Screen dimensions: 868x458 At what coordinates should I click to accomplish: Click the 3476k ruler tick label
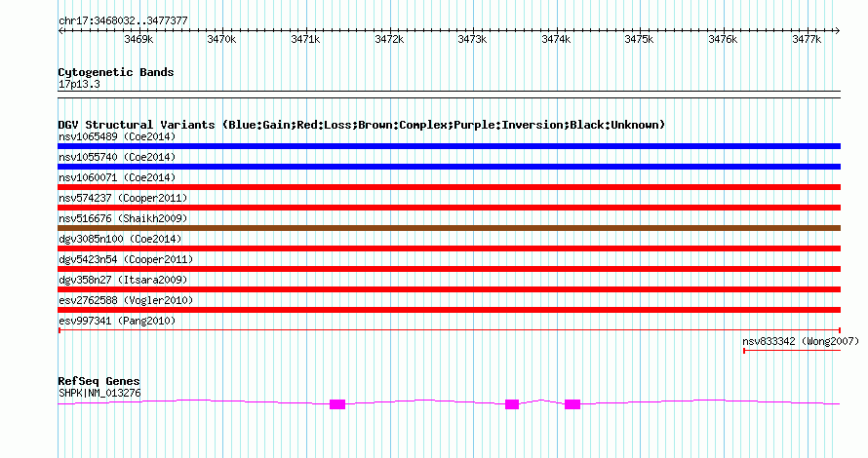coord(723,40)
